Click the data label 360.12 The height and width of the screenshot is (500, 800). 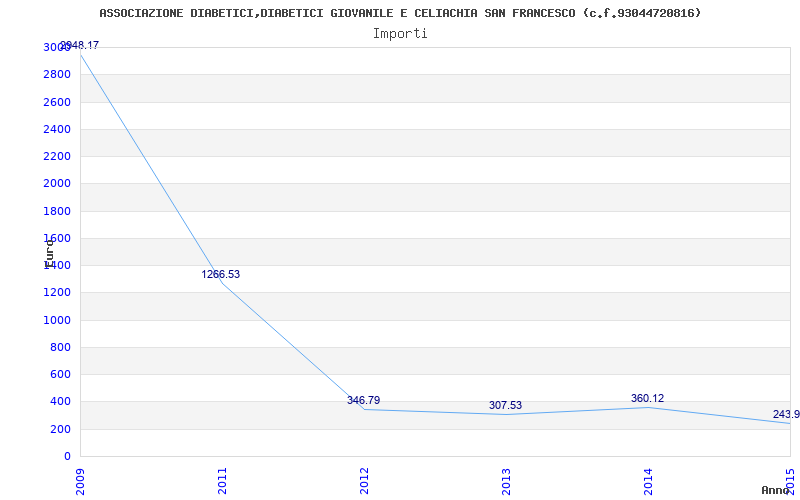coord(647,398)
